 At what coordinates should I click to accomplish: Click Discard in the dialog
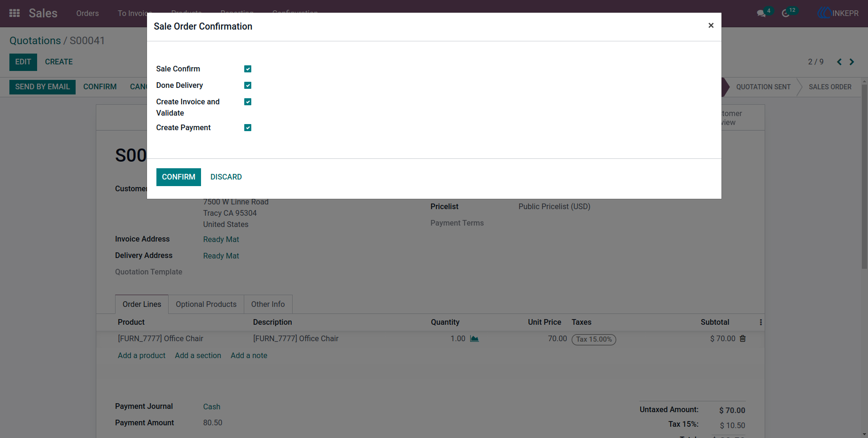226,177
